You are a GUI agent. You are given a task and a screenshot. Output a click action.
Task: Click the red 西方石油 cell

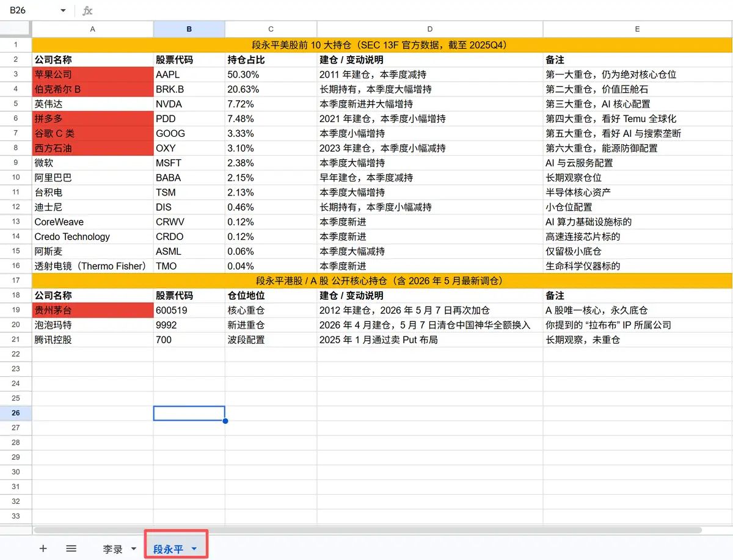click(x=93, y=148)
